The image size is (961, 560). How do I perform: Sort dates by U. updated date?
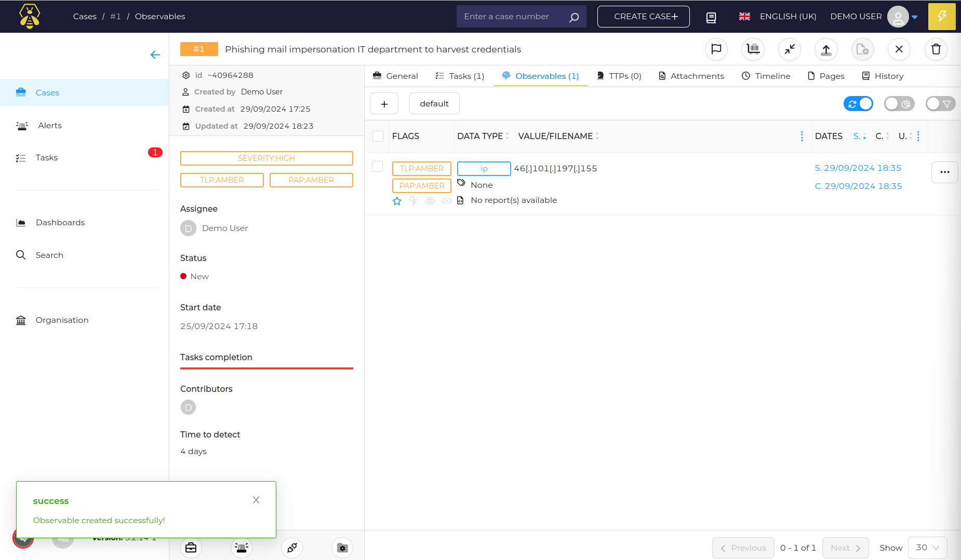pyautogui.click(x=905, y=136)
